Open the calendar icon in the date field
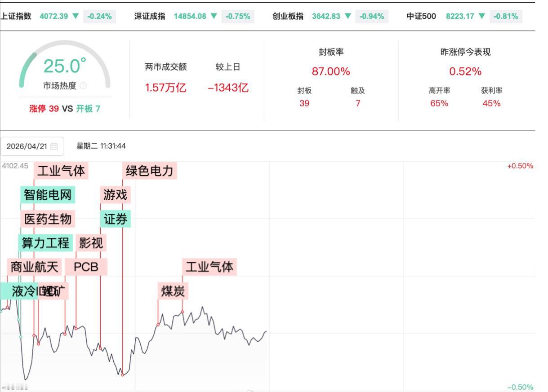The width and height of the screenshot is (548, 392). pos(54,146)
